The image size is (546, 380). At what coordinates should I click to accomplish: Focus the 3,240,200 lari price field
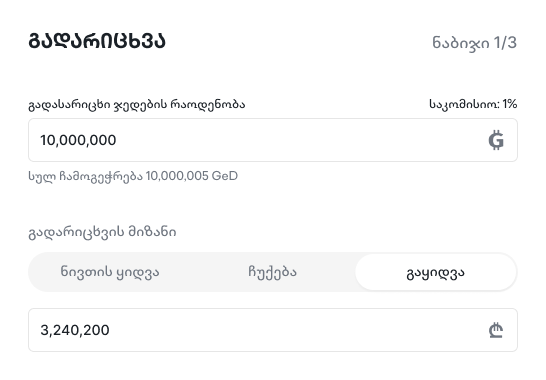(273, 330)
